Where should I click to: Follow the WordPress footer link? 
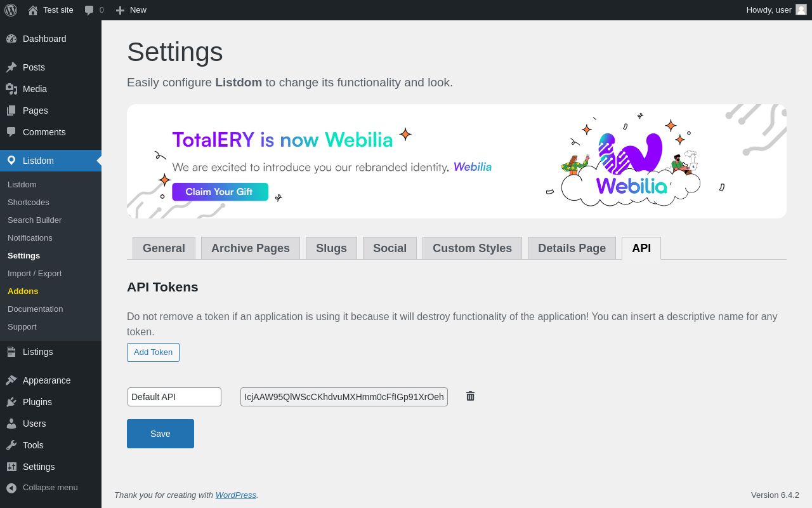click(235, 495)
